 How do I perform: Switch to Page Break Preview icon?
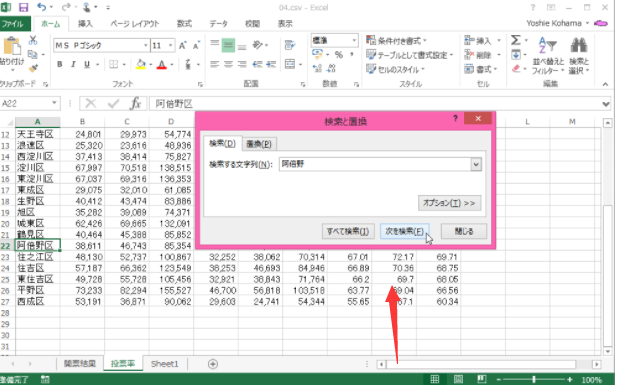[x=482, y=379]
